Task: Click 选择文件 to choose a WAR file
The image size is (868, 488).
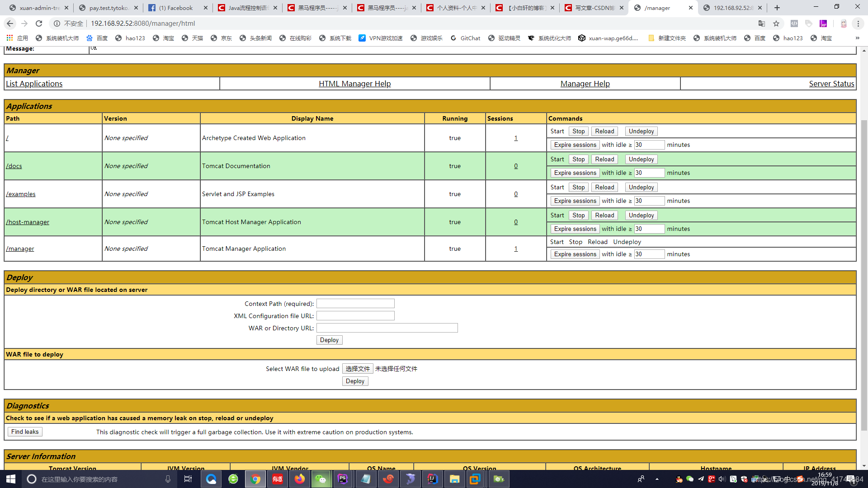Action: coord(358,369)
